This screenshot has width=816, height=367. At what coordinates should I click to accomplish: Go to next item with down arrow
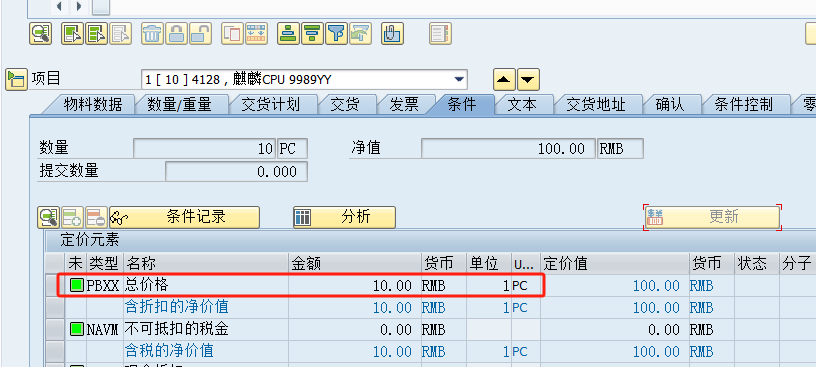pyautogui.click(x=528, y=80)
